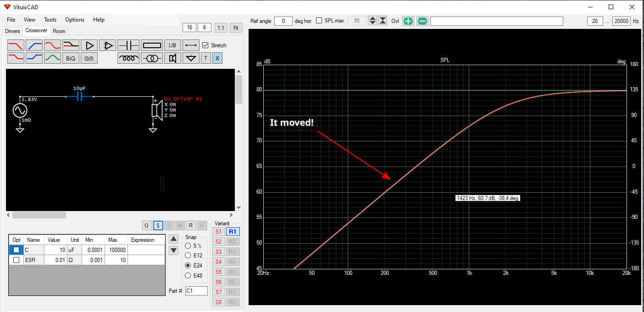Click the 1:1 zoom button
644x312 pixels.
pyautogui.click(x=221, y=28)
